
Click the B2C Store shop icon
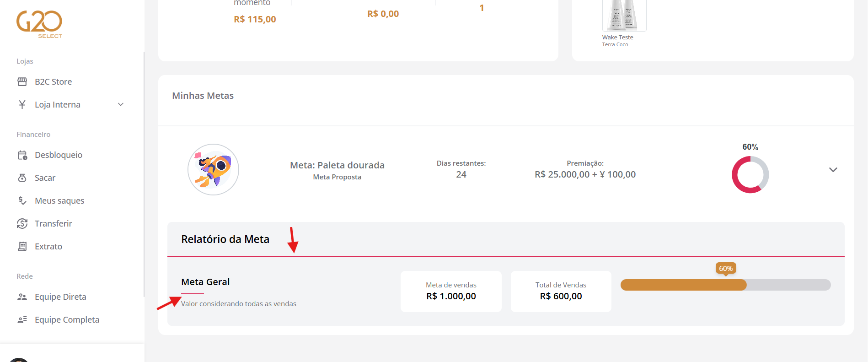point(22,81)
